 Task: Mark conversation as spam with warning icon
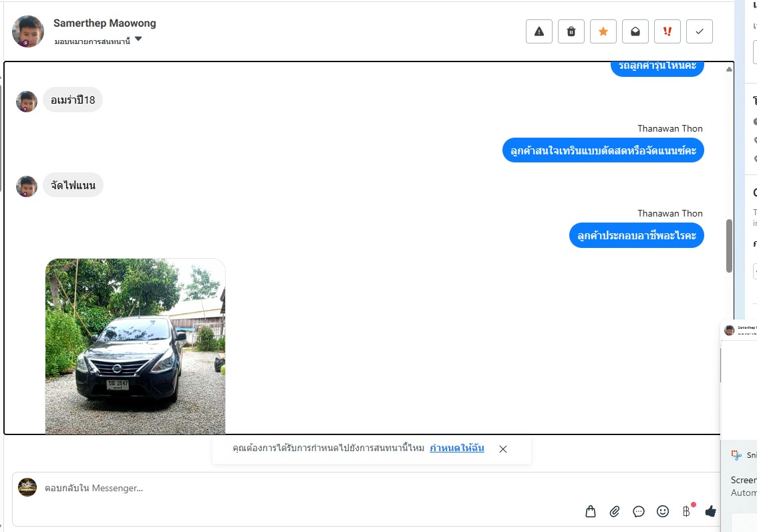[539, 32]
